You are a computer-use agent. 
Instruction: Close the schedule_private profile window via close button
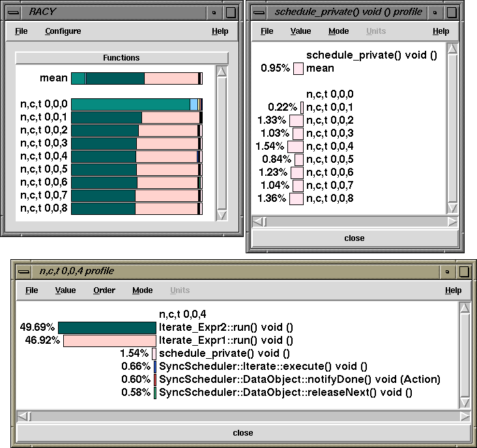coord(354,238)
